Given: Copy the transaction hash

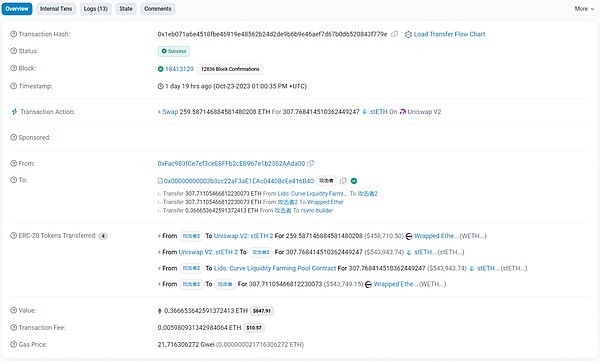Looking at the screenshot, I should click(x=395, y=34).
